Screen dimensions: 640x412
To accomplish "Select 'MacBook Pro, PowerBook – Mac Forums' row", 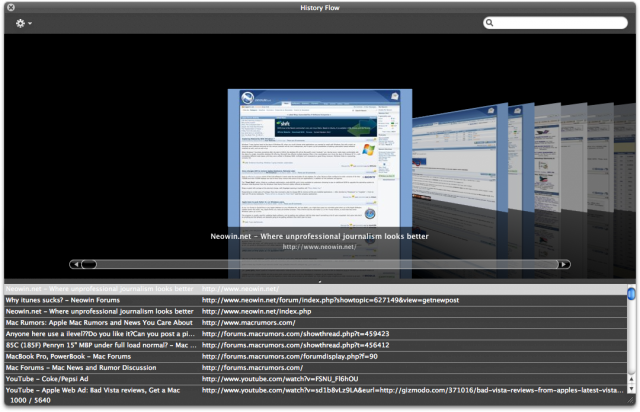I will coord(316,356).
